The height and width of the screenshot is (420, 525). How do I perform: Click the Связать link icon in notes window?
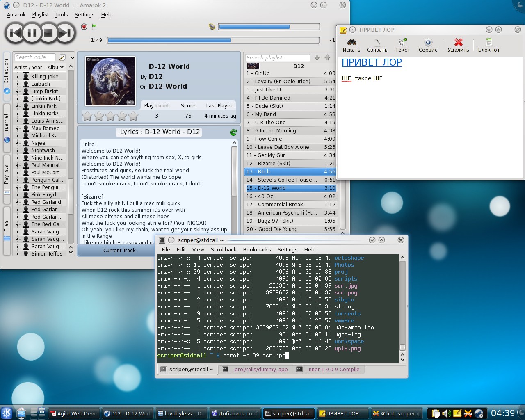(377, 46)
